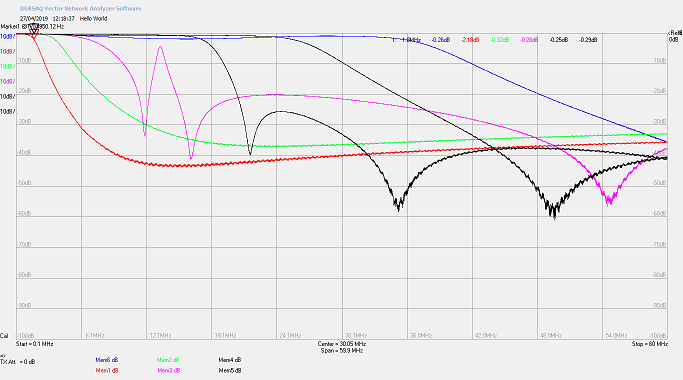Click the Stop = 60 MHz label

click(649, 344)
